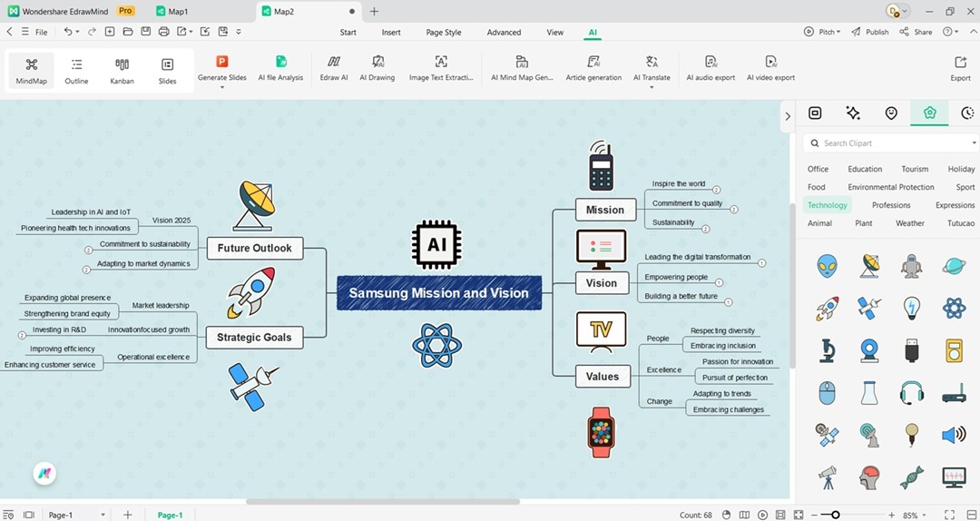Viewport: 980px width, 521px height.
Task: Select the Samsung Mission and Vision node
Action: (439, 292)
